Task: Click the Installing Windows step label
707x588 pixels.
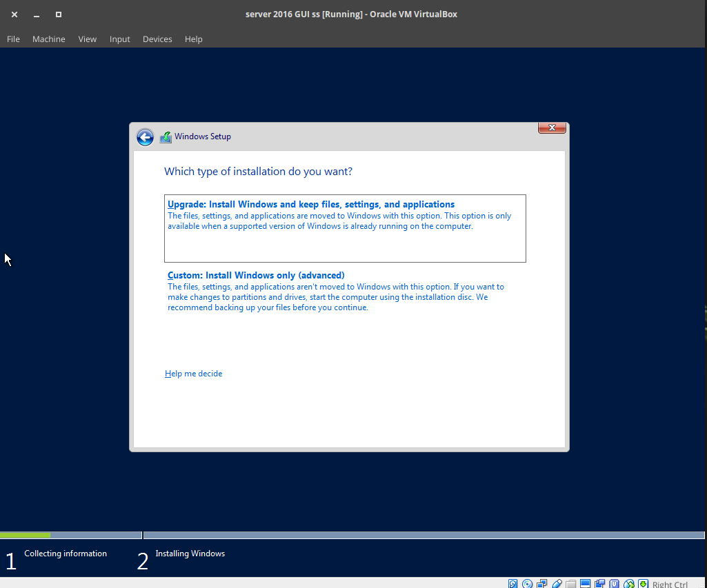Action: (190, 554)
